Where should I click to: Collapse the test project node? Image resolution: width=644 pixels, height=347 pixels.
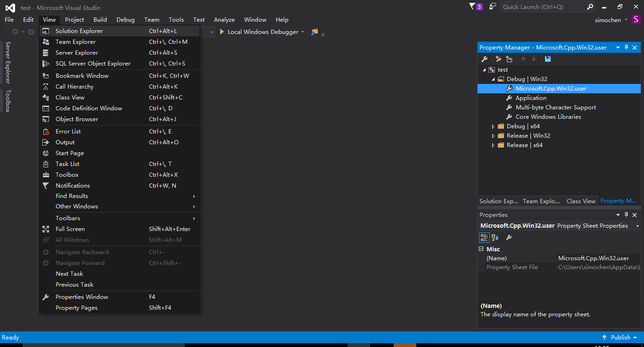click(484, 70)
